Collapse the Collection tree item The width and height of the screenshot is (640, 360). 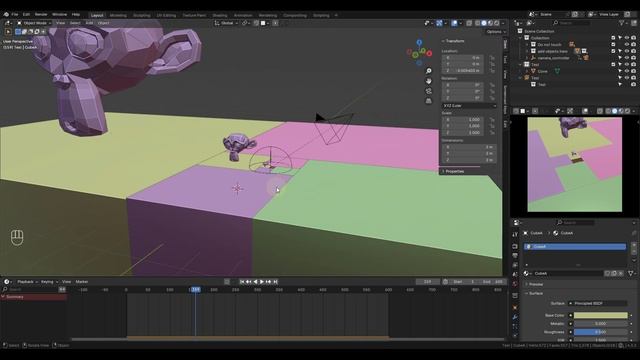pos(521,38)
